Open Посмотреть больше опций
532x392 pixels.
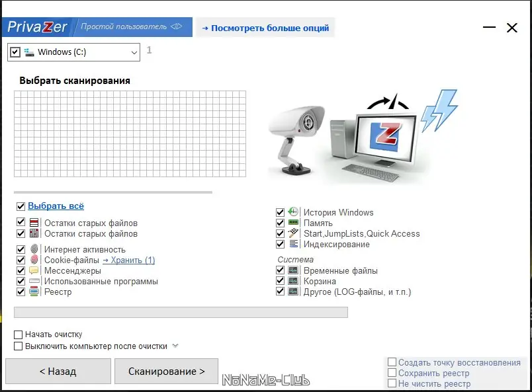point(265,28)
